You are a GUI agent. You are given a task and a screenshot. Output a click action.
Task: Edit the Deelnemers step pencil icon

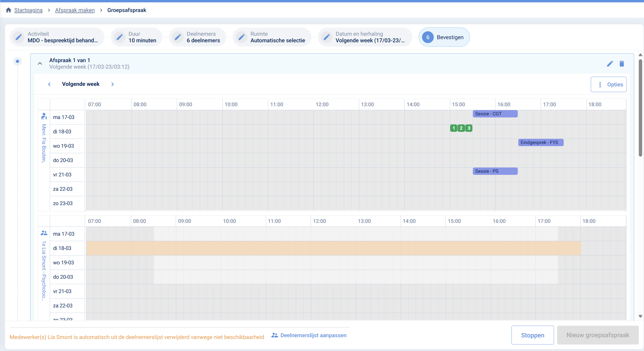(x=178, y=37)
